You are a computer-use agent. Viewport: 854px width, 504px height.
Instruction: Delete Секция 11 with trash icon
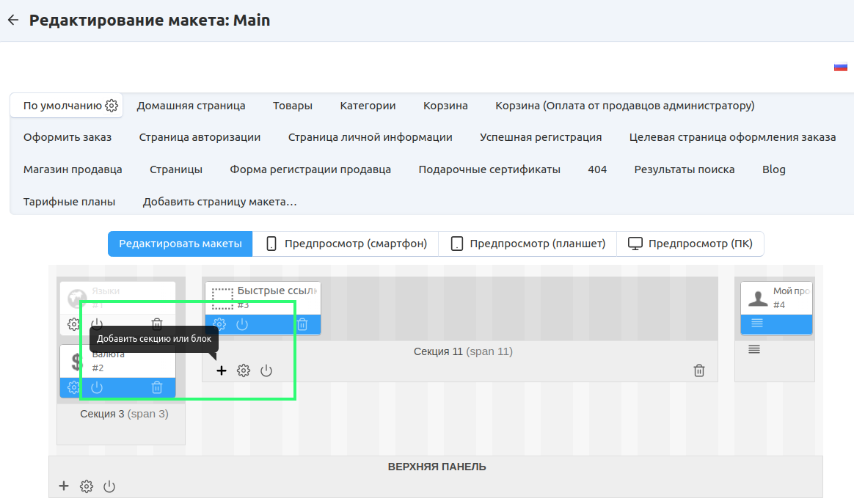699,371
